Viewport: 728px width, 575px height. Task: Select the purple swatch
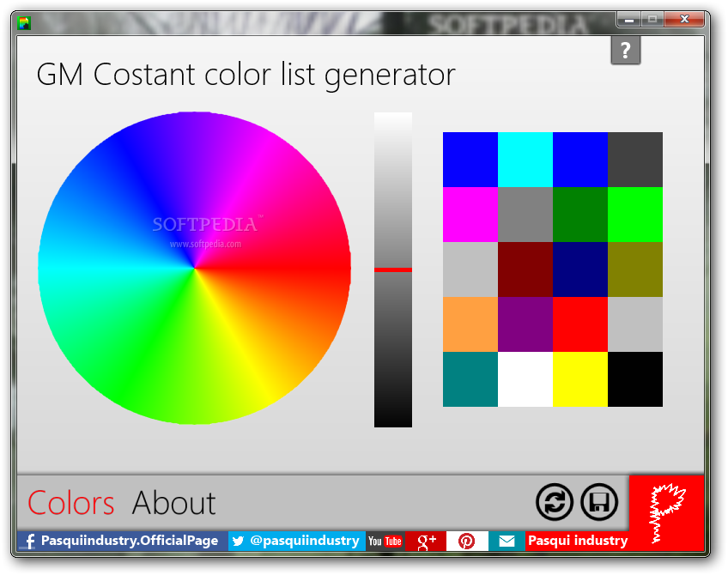(525, 324)
